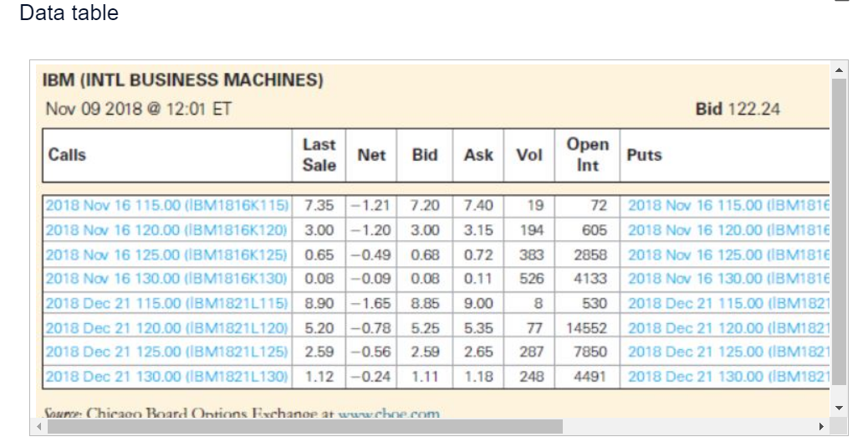Select net change value -0.09
The image size is (868, 442).
[371, 279]
